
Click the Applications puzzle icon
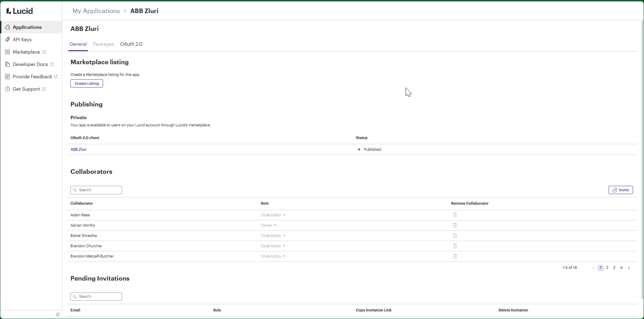(8, 27)
